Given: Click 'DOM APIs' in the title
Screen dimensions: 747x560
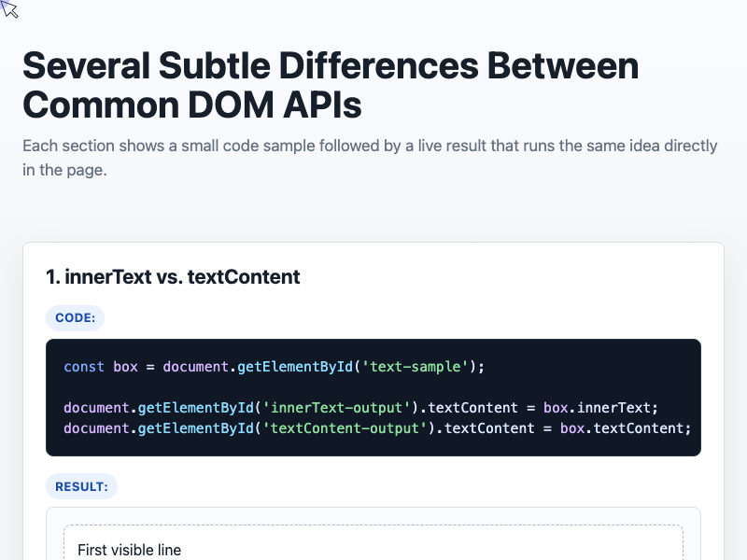Looking at the screenshot, I should [275, 105].
